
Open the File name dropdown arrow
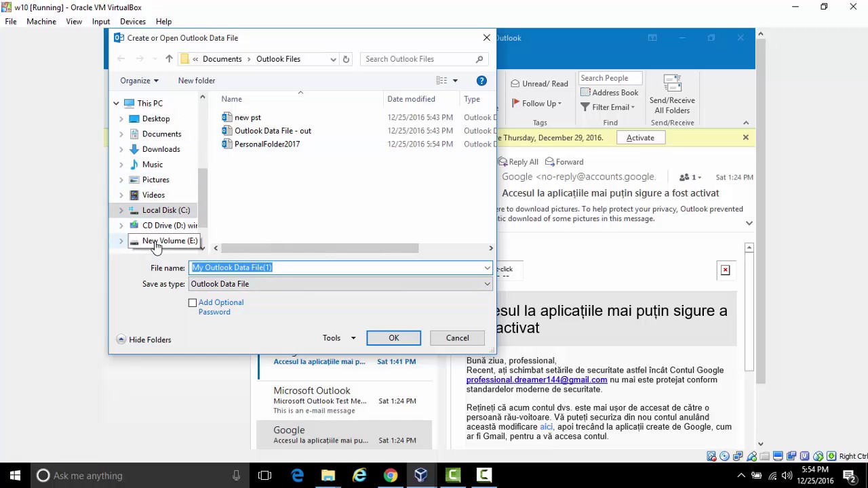pyautogui.click(x=487, y=268)
